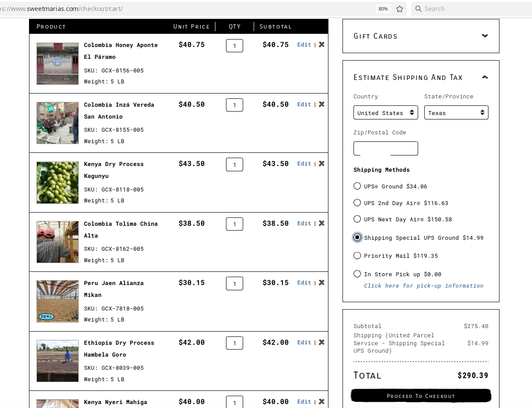Remove Colombia Tolima China Alta item
The height and width of the screenshot is (408, 532).
[x=321, y=223]
